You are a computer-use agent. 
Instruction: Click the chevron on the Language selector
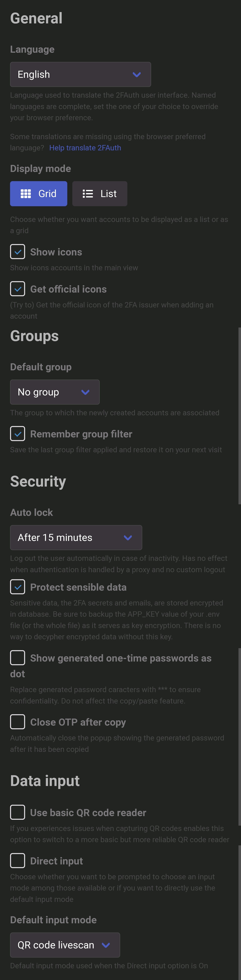(x=137, y=74)
